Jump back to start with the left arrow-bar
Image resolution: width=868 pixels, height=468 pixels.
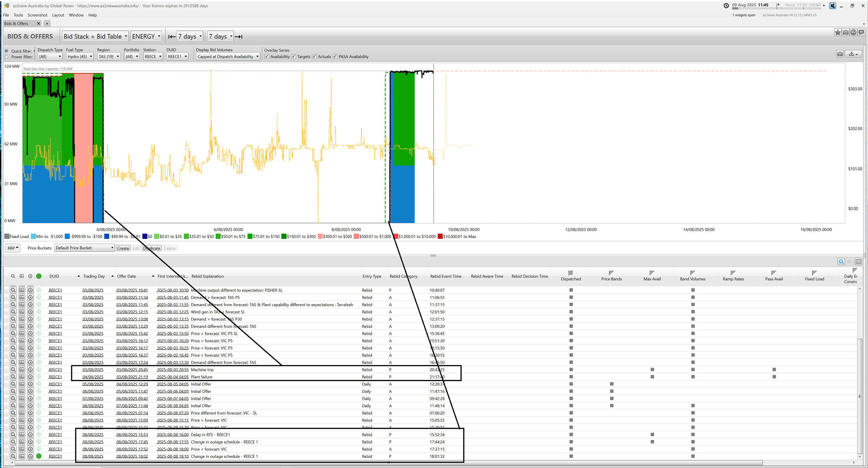(x=172, y=37)
